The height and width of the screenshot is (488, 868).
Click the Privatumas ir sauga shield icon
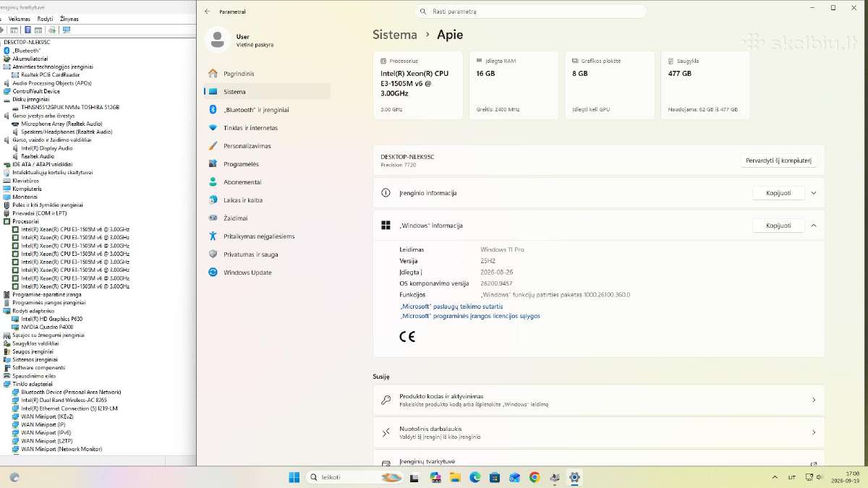[213, 254]
